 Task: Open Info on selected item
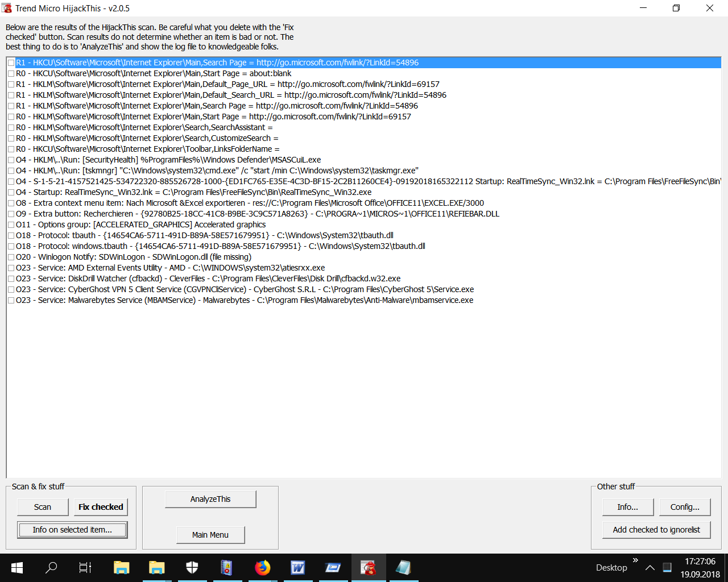pyautogui.click(x=72, y=530)
